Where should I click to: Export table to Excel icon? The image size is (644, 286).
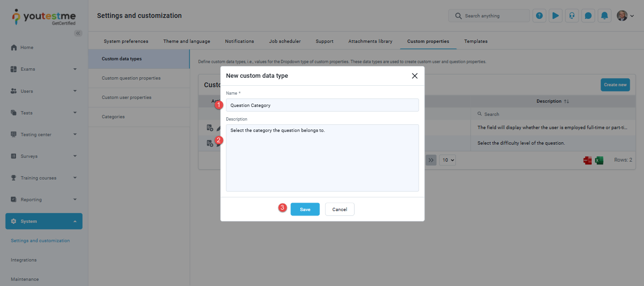coord(599,160)
